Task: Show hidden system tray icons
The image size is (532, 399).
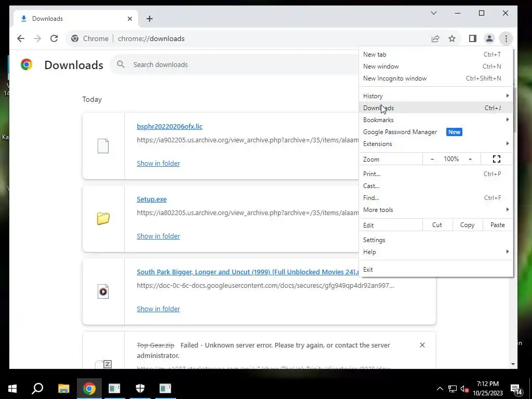Action: [440, 389]
